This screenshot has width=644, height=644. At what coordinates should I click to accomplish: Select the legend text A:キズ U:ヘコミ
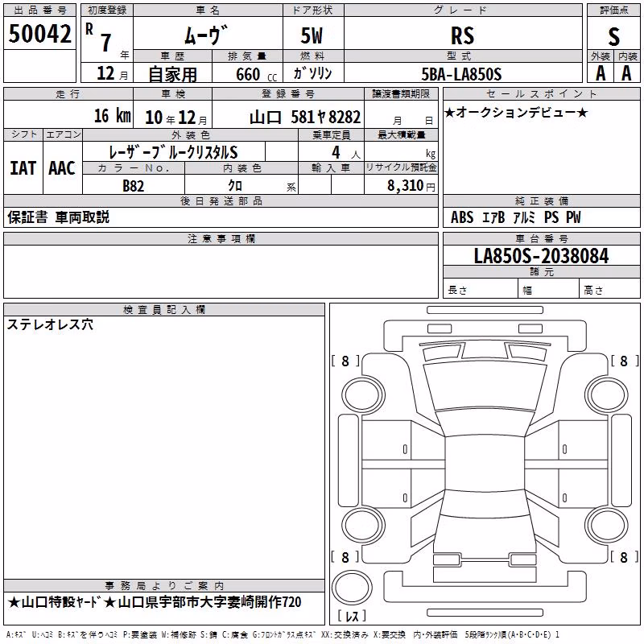click(x=30, y=635)
